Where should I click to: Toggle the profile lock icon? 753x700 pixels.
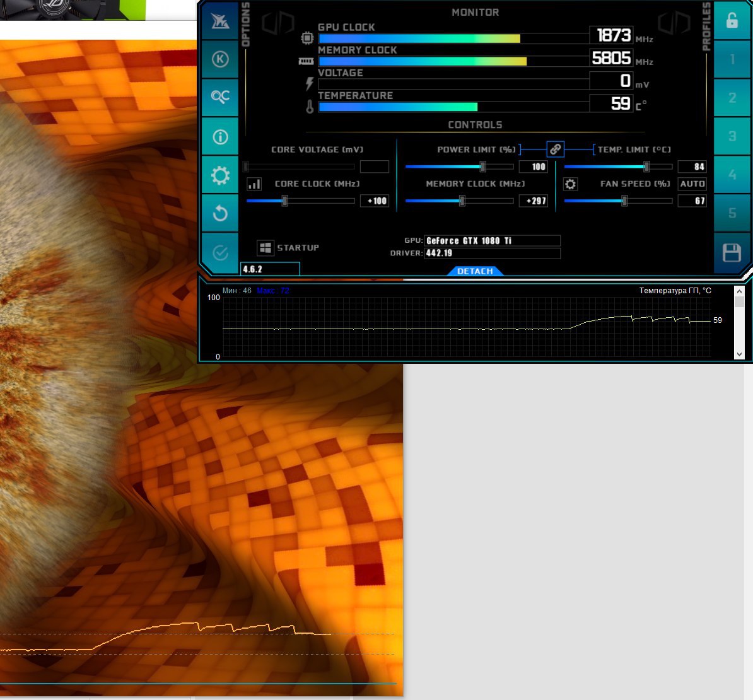coord(732,20)
